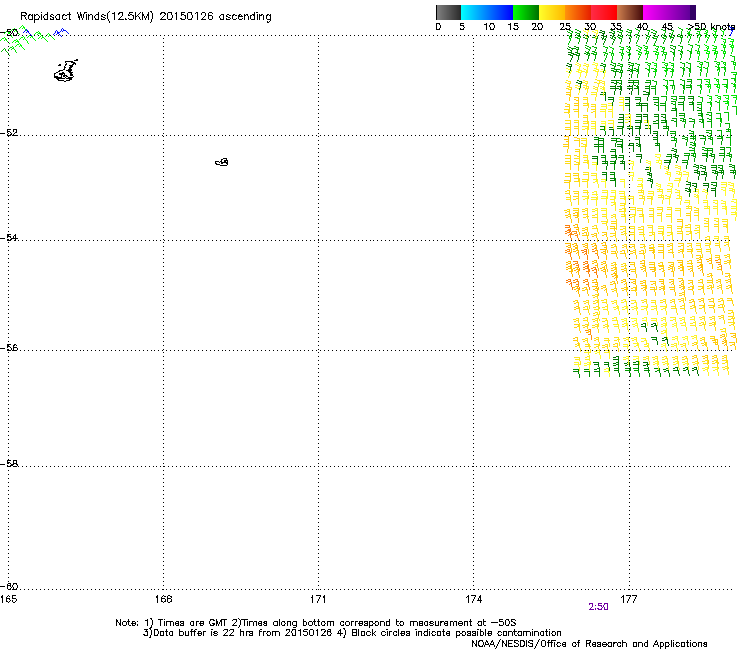Select the orange 25-30 knot legend swatch
The height and width of the screenshot is (650, 740).
[578, 12]
